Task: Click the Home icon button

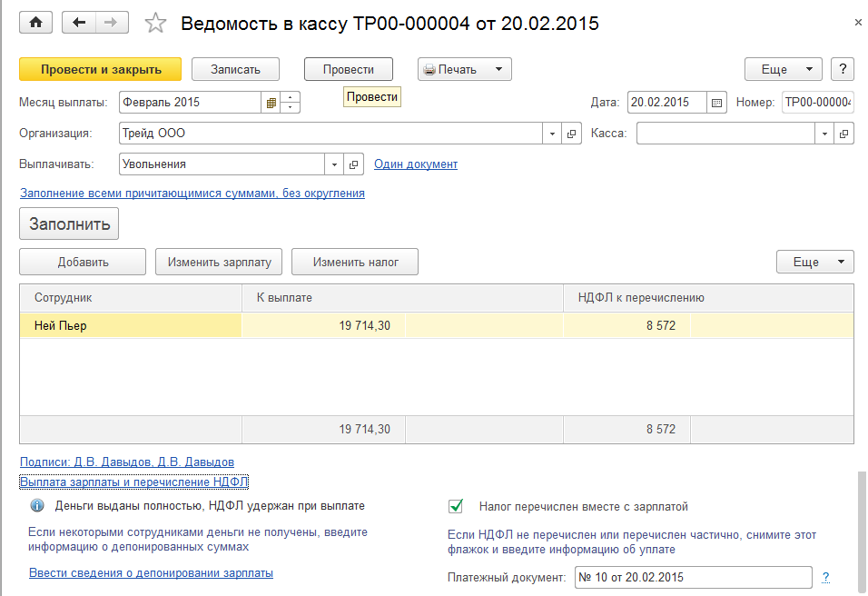Action: click(x=35, y=23)
